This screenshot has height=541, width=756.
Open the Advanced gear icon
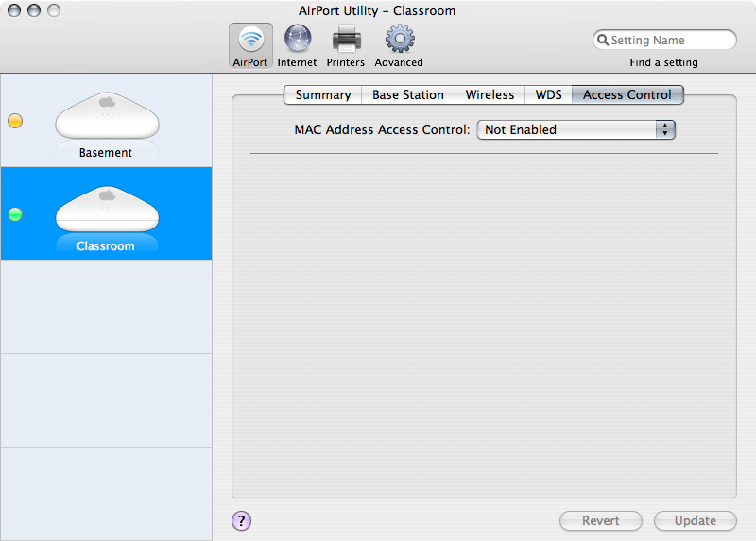pyautogui.click(x=399, y=39)
